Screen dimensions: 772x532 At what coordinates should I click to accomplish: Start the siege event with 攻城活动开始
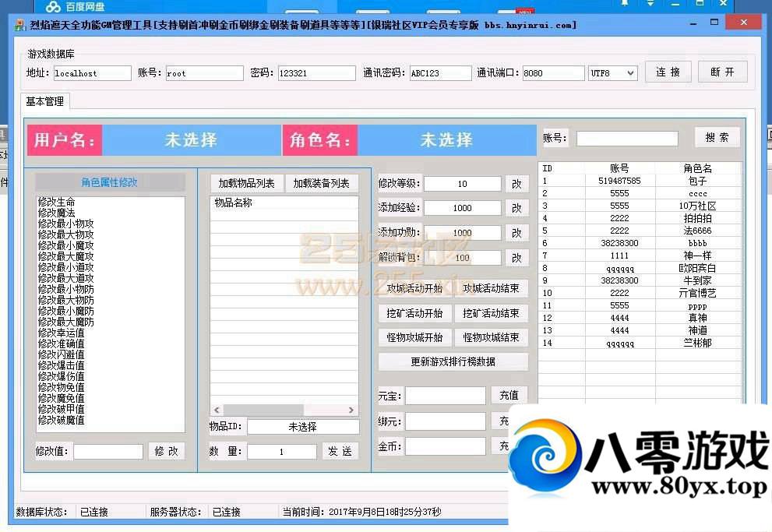[414, 288]
